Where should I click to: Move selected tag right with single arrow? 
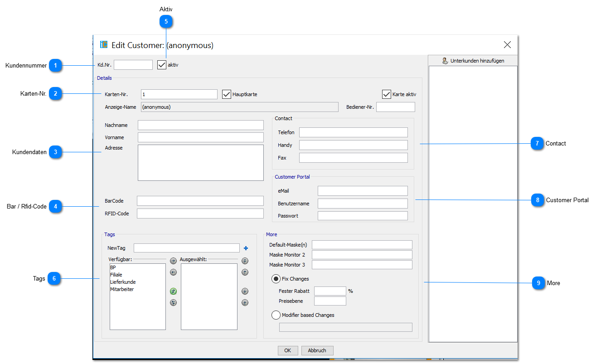173,261
